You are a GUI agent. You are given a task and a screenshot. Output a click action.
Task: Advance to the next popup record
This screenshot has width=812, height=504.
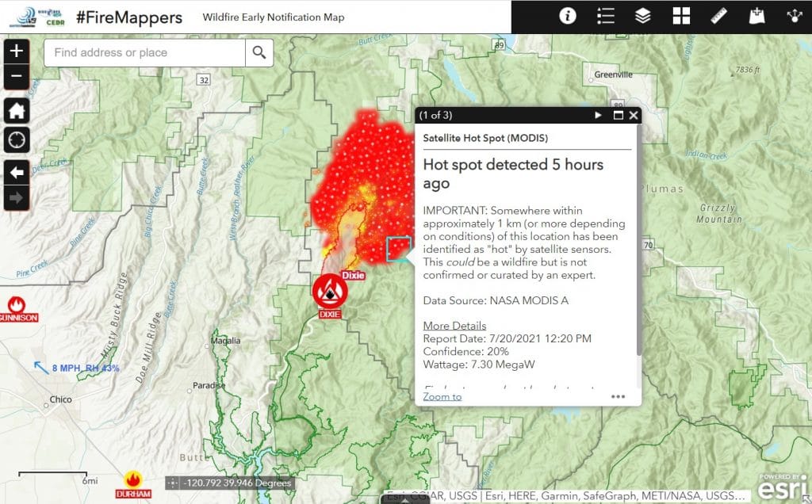pyautogui.click(x=597, y=115)
